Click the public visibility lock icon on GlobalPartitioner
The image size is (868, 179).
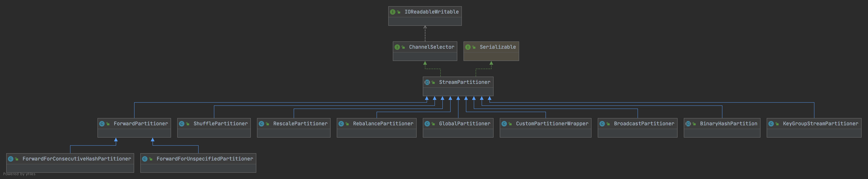pyautogui.click(x=434, y=124)
